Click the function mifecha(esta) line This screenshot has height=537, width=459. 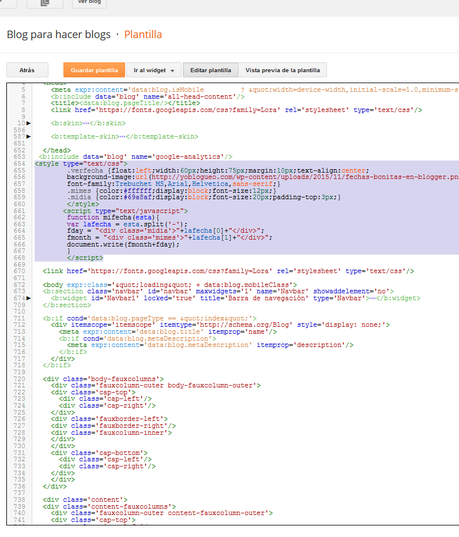[113, 217]
